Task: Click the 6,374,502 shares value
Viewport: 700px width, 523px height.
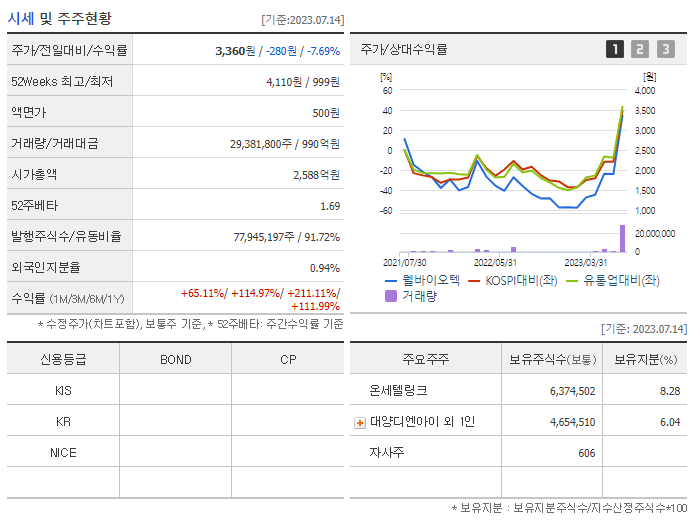Action: (572, 391)
